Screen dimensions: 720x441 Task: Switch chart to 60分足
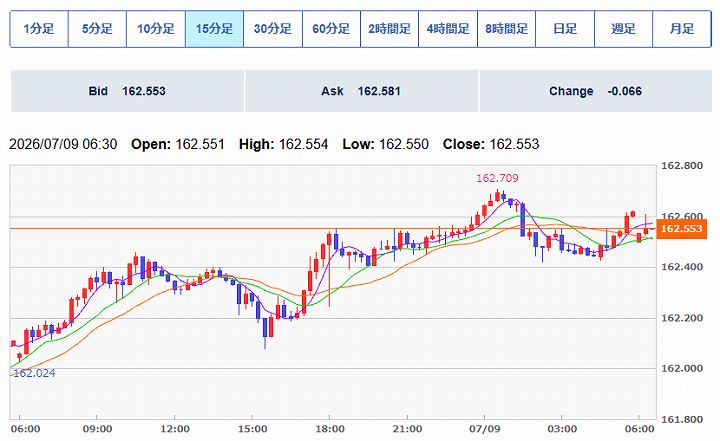tap(331, 29)
